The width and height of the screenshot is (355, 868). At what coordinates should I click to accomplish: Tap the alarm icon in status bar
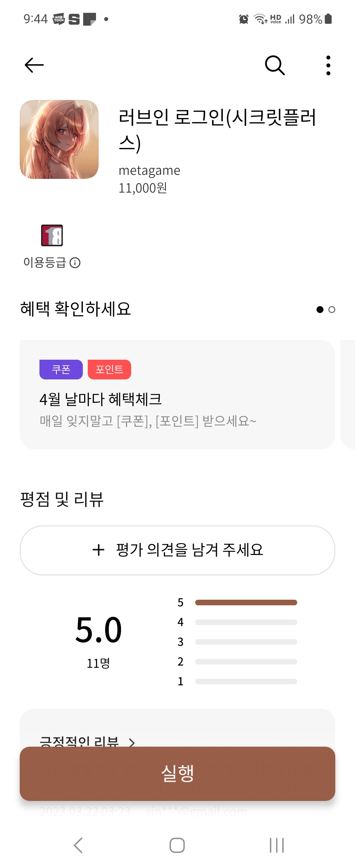(x=244, y=19)
